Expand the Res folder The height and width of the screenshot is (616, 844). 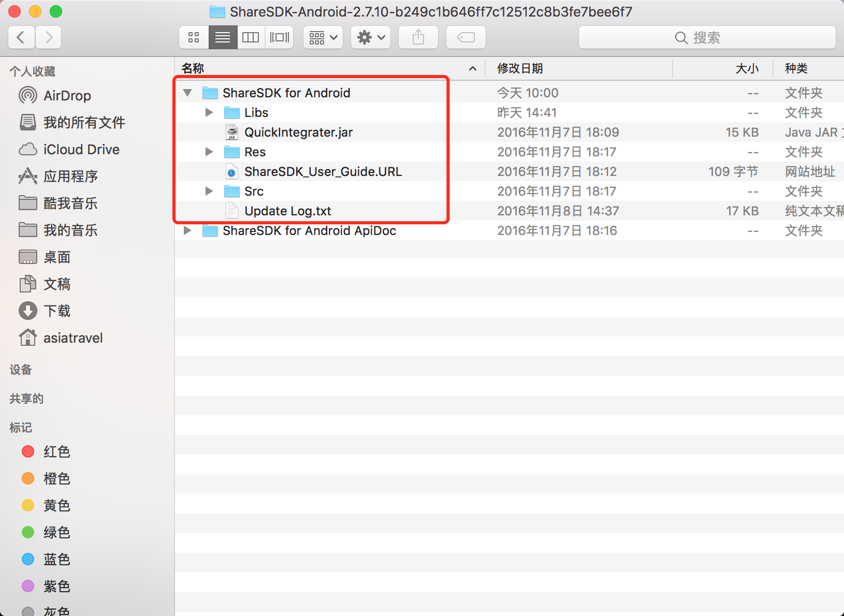pos(209,152)
